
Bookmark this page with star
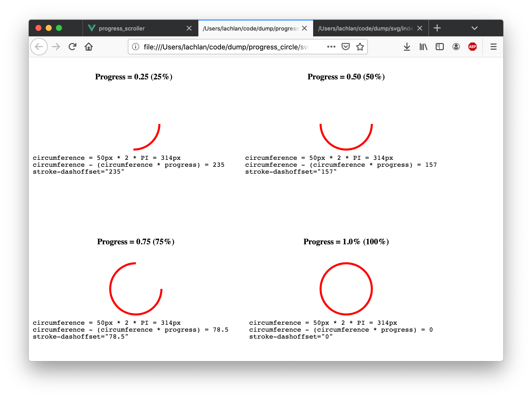point(360,47)
